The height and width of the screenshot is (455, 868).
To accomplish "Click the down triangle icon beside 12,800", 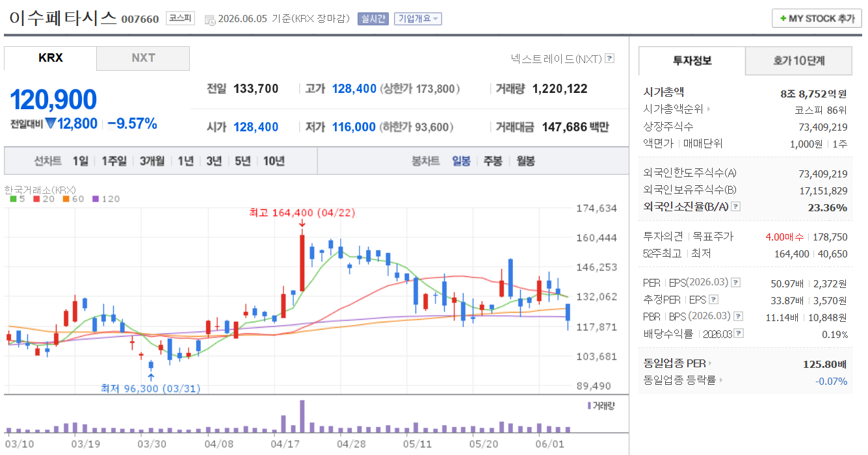I will [x=50, y=123].
